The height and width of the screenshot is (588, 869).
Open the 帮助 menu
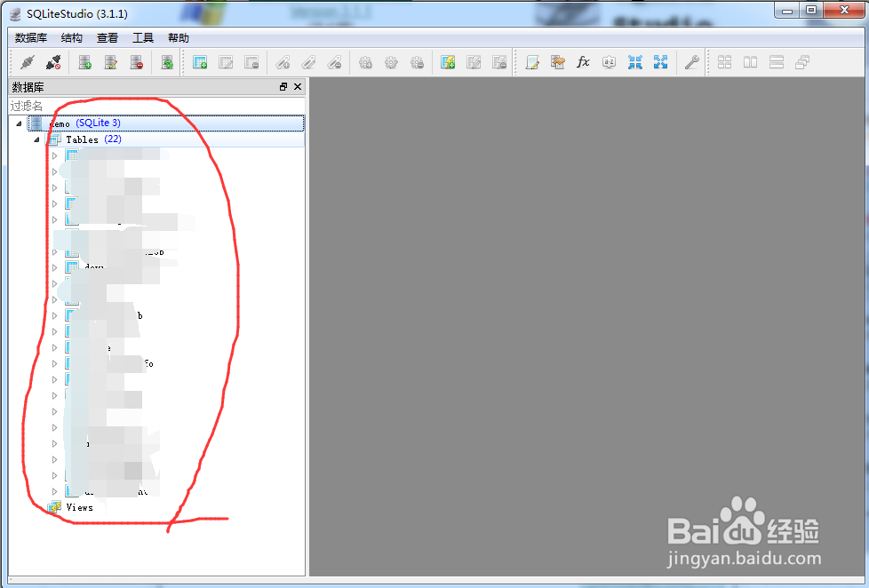point(179,37)
